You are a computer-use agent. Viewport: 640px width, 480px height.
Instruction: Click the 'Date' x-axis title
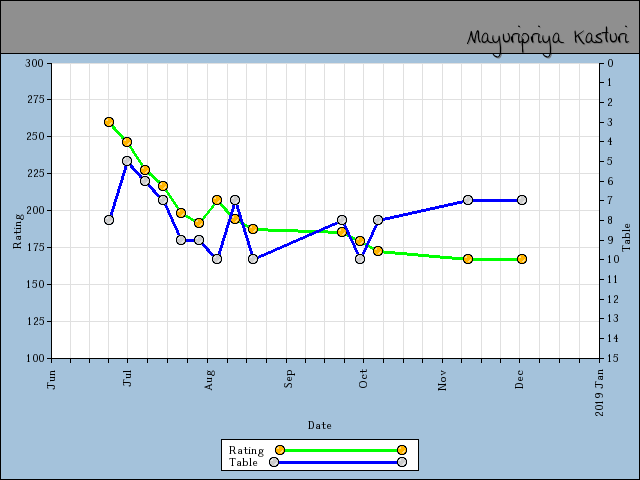point(320,426)
